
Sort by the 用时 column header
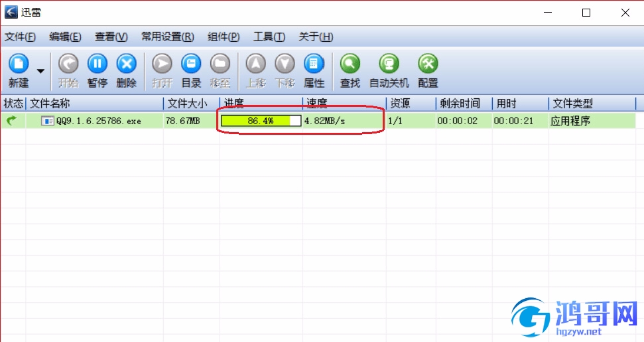click(x=521, y=103)
